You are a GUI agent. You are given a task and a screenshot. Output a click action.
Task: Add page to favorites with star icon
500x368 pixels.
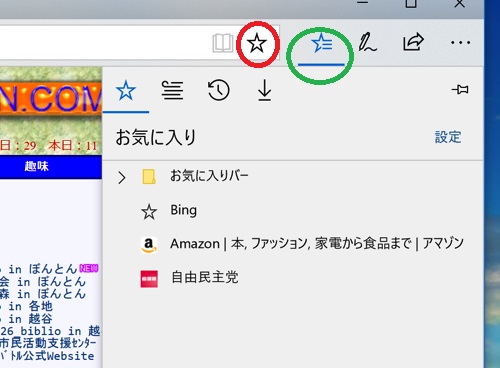(257, 43)
